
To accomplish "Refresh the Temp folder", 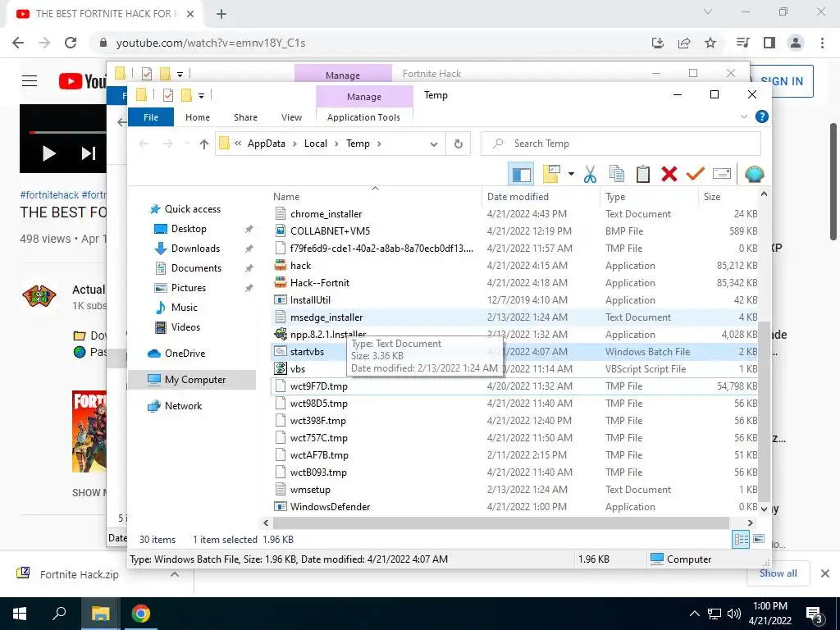I will pos(459,144).
